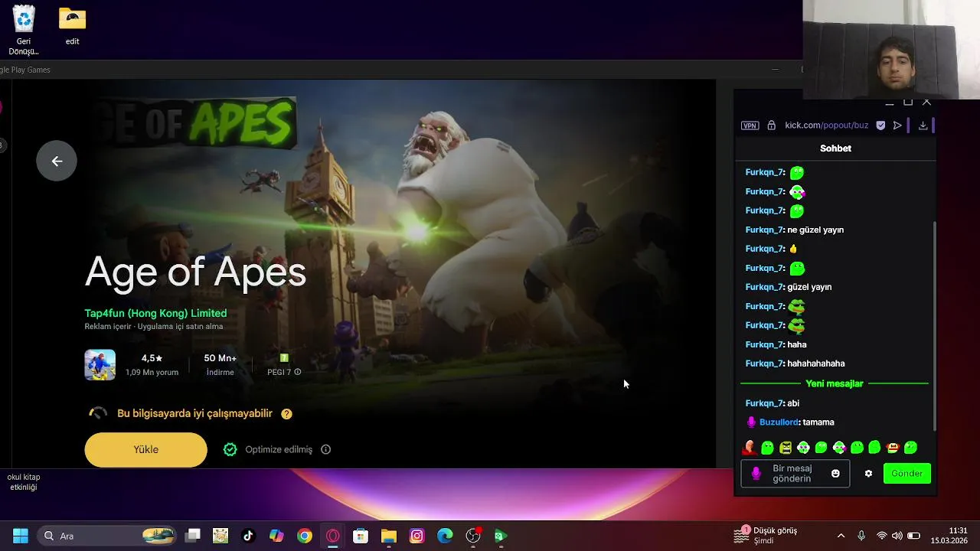Click the kick.com address bar
Screen dimensions: 980x551
click(x=826, y=126)
